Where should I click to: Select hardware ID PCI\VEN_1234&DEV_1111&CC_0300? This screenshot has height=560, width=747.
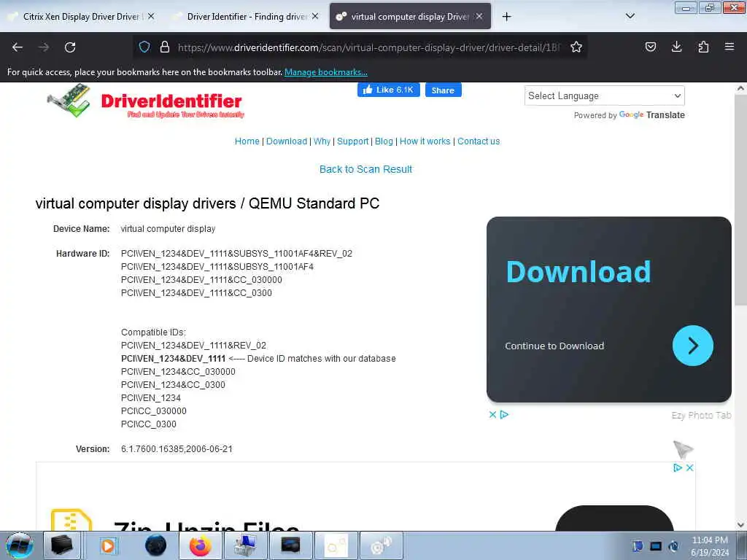196,293
